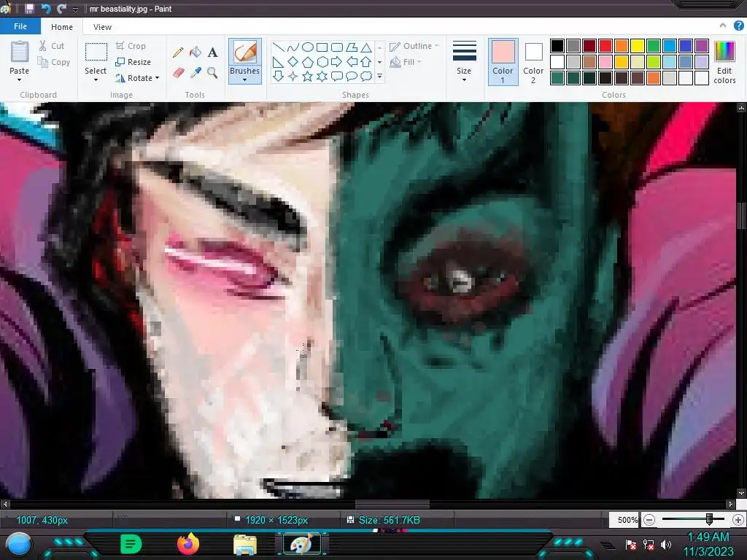Viewport: 747px width, 560px height.
Task: Pick the red palette swatch
Action: [x=605, y=46]
